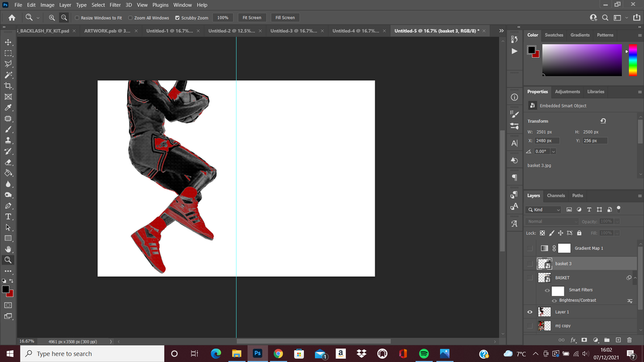Click the color field picker

pyautogui.click(x=582, y=60)
